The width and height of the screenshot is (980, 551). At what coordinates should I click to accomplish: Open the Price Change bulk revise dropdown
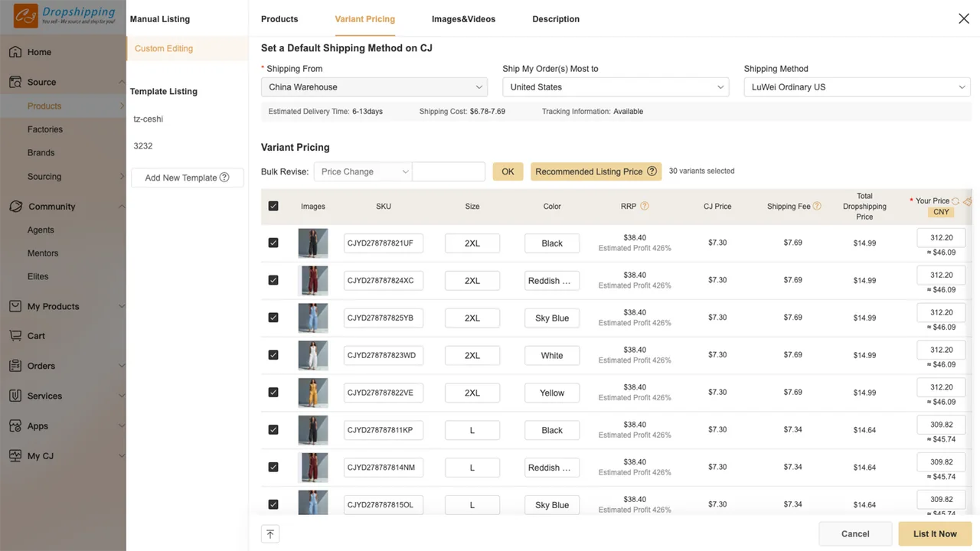pos(363,171)
